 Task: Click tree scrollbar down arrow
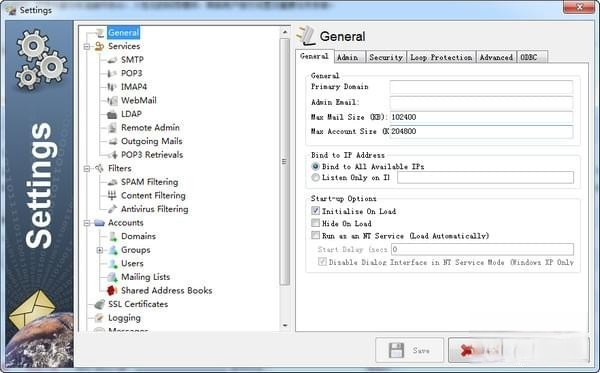point(285,326)
